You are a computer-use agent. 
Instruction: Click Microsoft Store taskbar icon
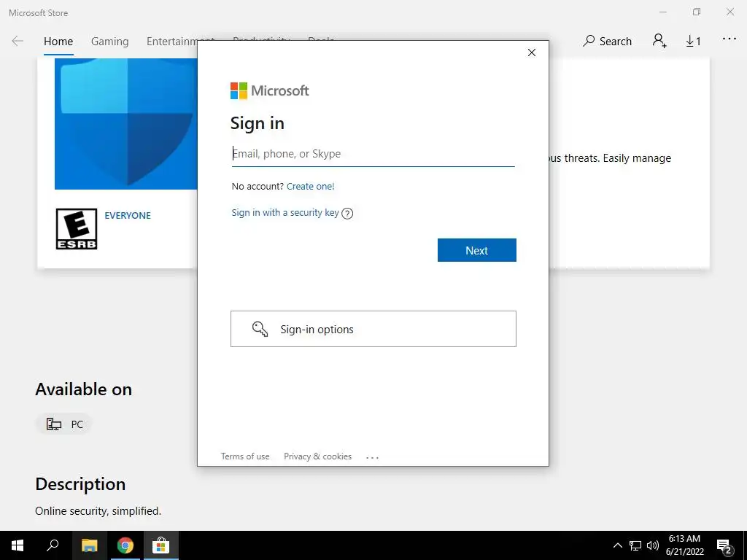[161, 545]
